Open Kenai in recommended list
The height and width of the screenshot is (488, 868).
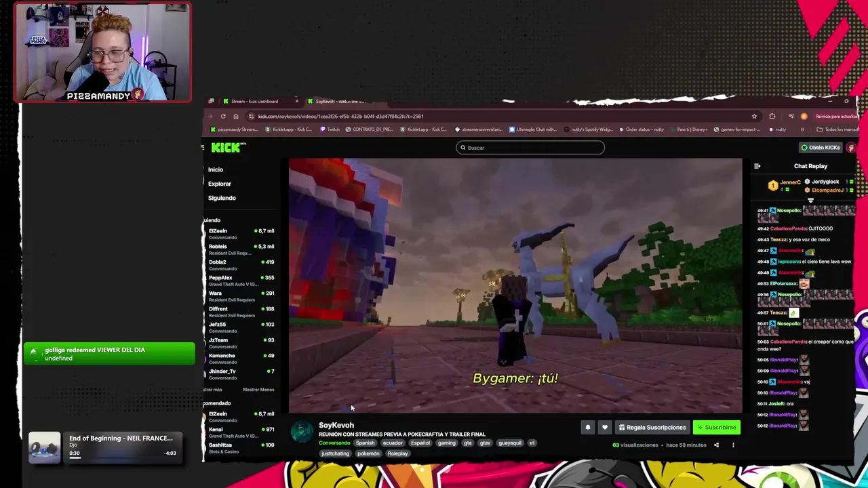point(241,432)
